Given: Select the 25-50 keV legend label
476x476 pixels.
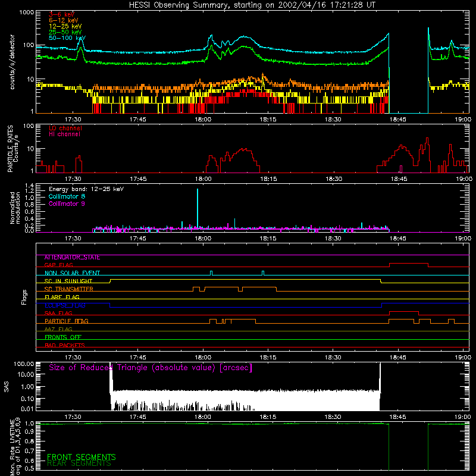Looking at the screenshot, I should tap(65, 32).
